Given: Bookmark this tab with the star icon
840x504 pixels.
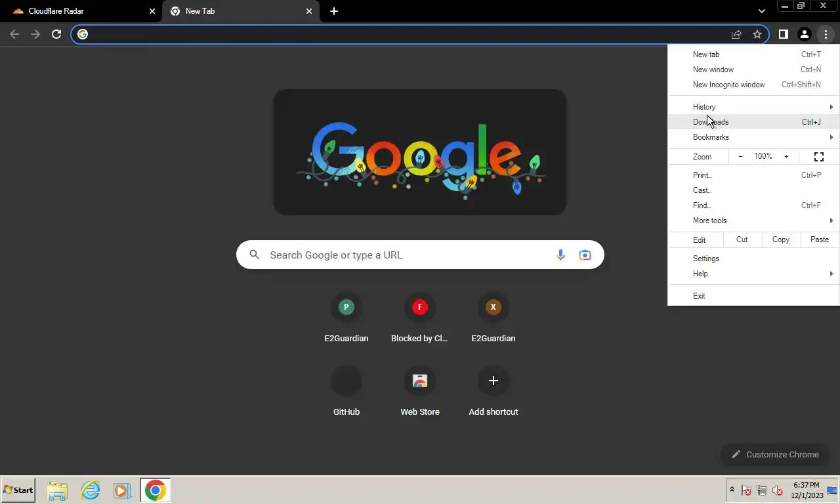Looking at the screenshot, I should [757, 34].
